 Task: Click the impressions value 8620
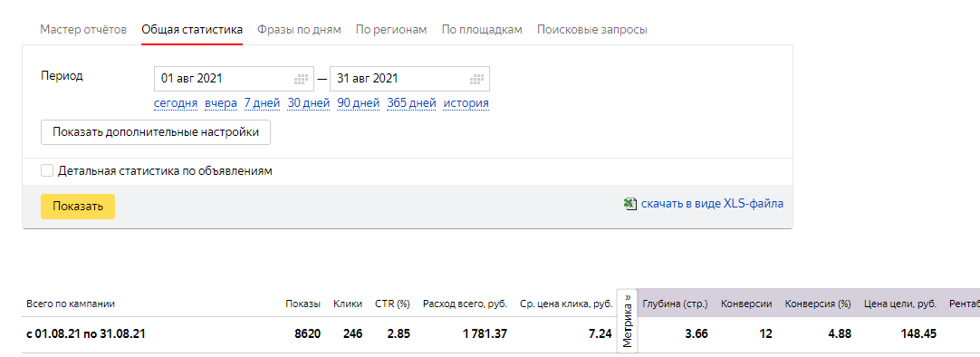tap(308, 333)
